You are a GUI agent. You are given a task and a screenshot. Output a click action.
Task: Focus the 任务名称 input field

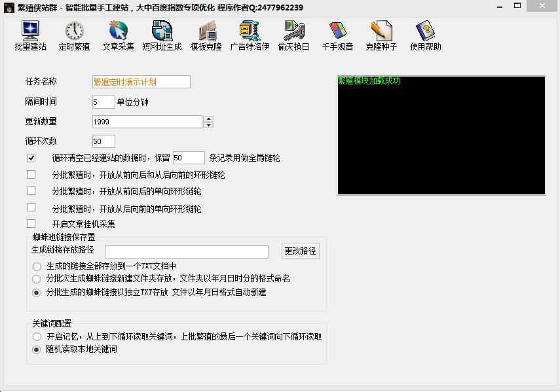point(141,82)
